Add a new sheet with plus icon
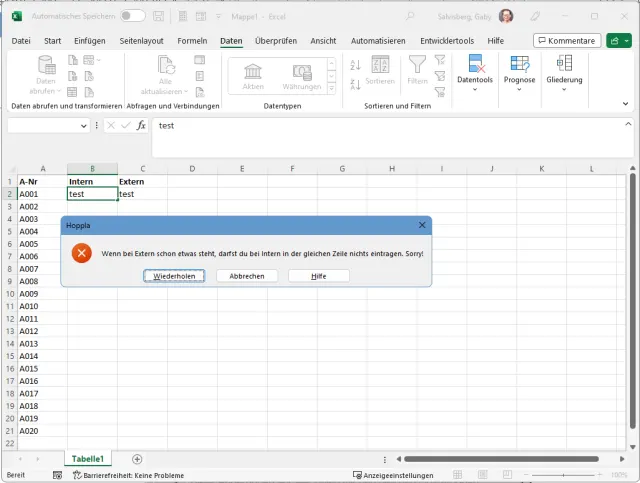 click(x=137, y=459)
